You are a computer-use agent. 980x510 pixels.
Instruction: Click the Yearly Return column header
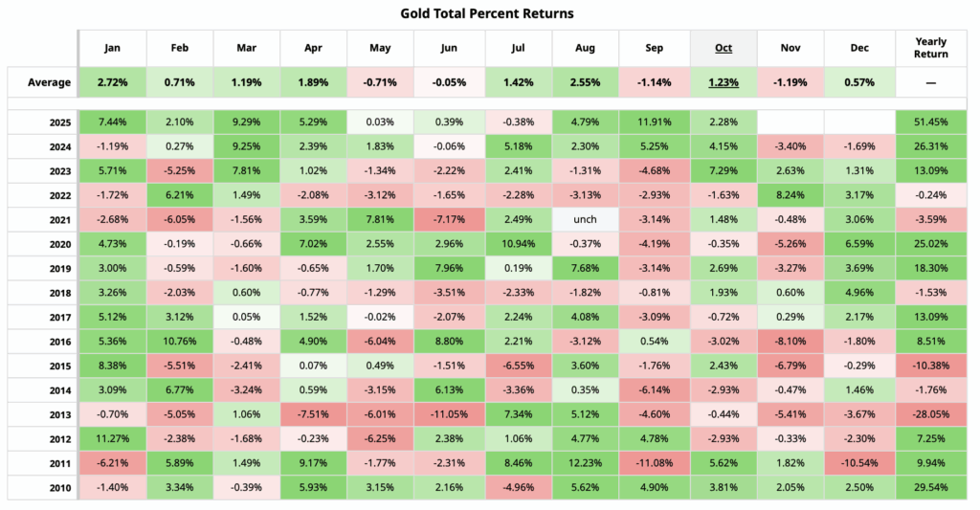[931, 47]
